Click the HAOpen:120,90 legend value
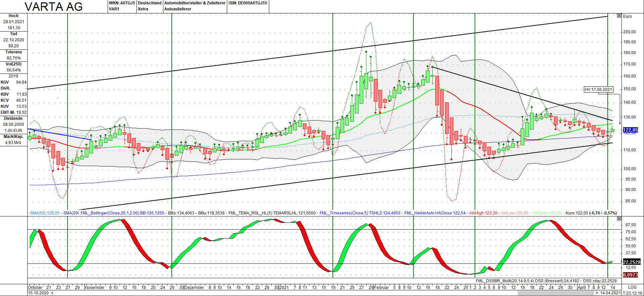The image size is (644, 296). (x=547, y=213)
